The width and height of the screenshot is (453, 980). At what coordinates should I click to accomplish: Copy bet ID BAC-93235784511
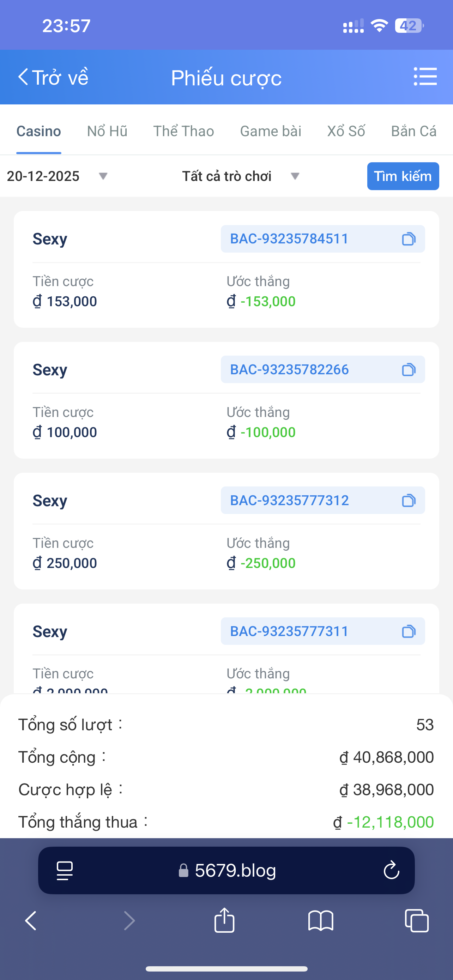pos(409,239)
